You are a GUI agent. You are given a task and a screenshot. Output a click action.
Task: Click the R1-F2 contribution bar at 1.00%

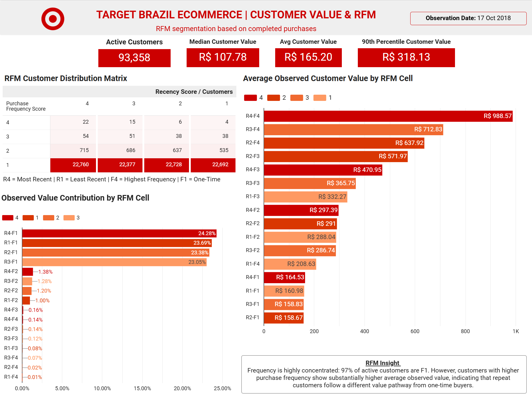click(26, 300)
